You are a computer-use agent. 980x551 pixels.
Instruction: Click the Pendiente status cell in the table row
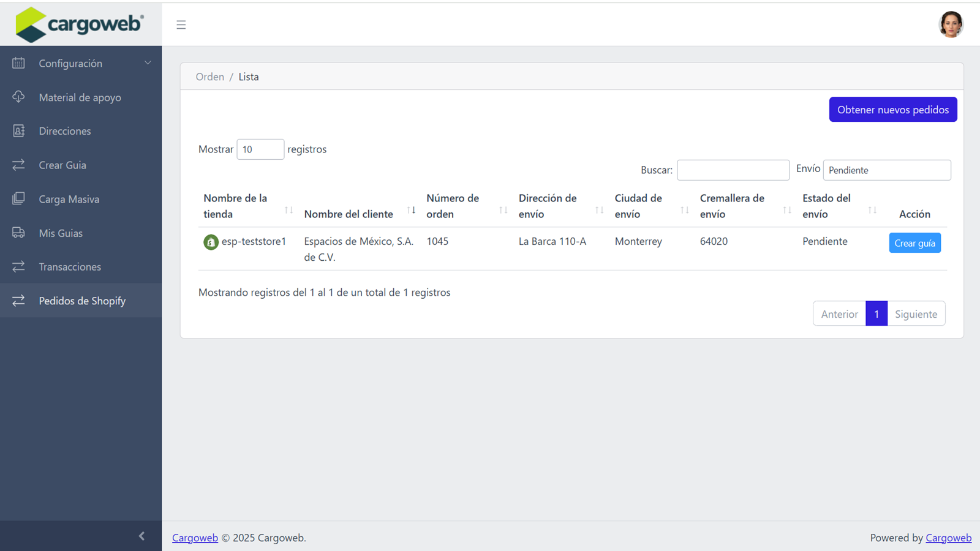click(x=825, y=241)
